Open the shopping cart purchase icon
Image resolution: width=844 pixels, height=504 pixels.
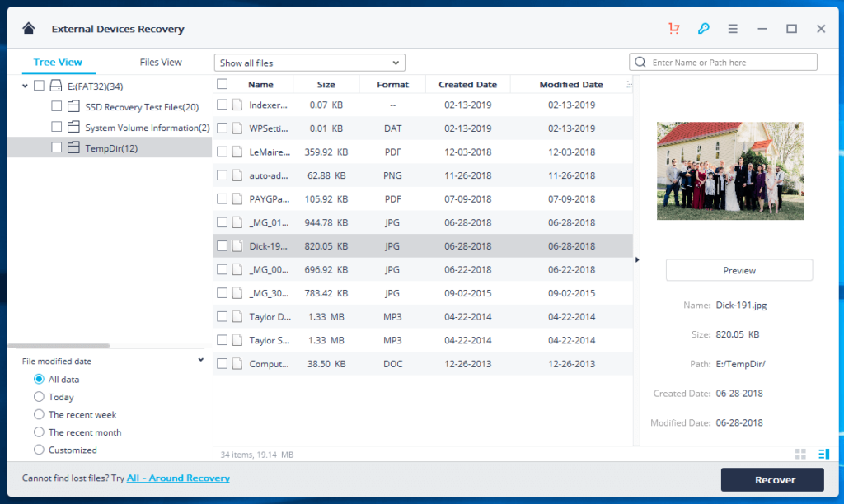coord(673,28)
